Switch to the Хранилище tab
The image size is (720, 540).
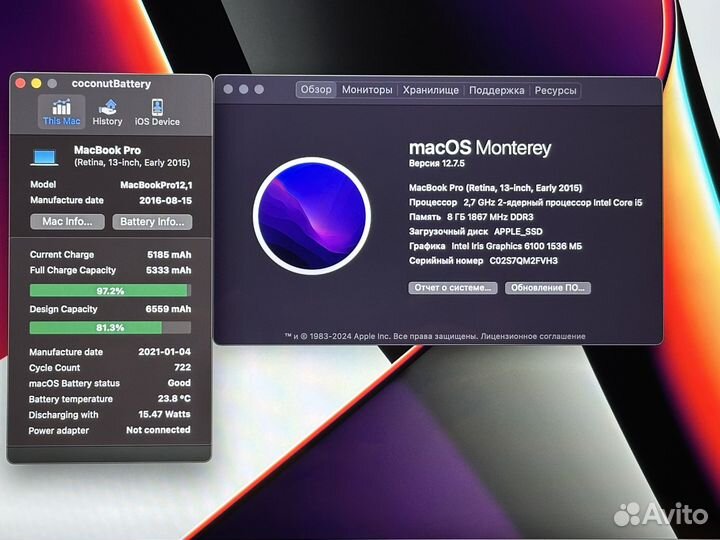431,90
